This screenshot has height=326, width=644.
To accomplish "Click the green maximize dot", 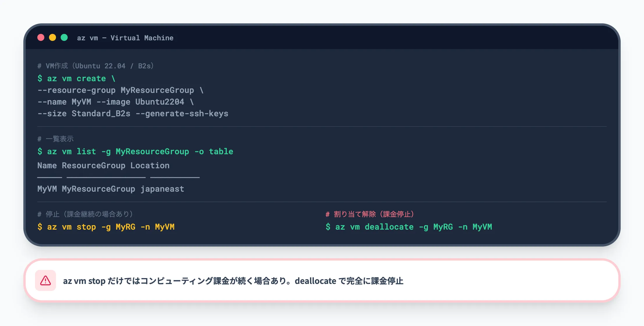I will pos(64,38).
